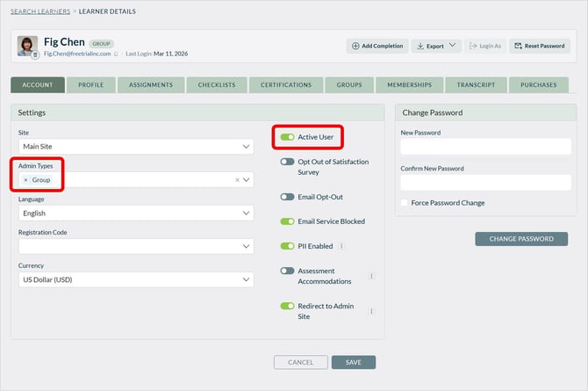This screenshot has width=588, height=391.
Task: Open the Certifications tab
Action: coord(286,85)
